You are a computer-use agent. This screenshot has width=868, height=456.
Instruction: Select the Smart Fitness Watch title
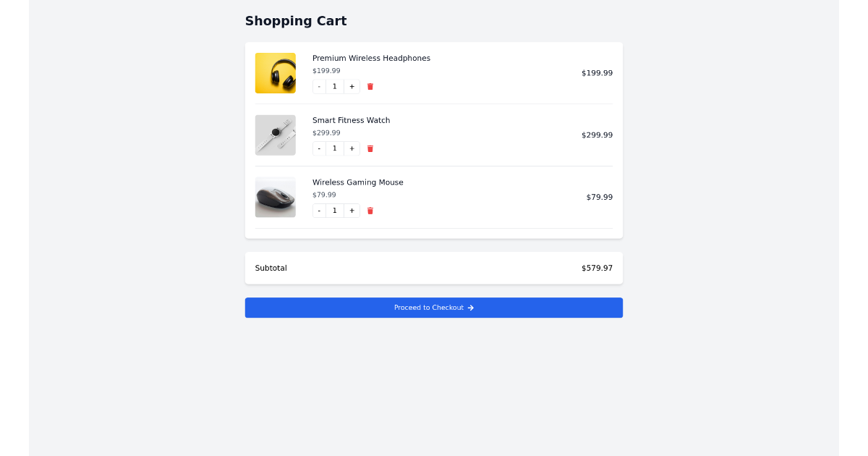pyautogui.click(x=352, y=120)
